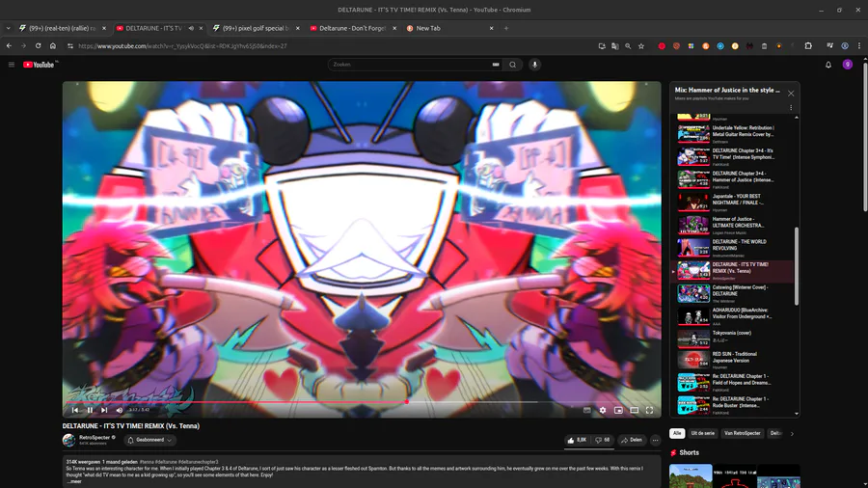
Task: Open the on-screen keyboard in search box
Action: click(496, 65)
